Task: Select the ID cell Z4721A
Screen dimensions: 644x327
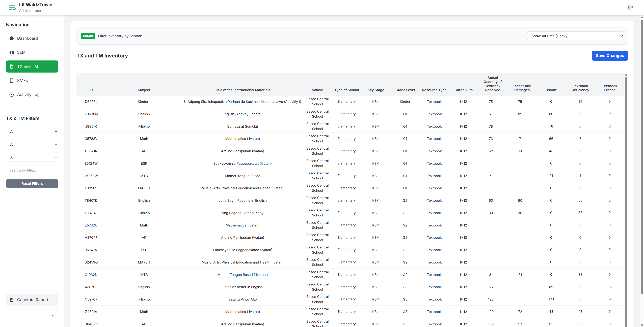Action: click(91, 312)
